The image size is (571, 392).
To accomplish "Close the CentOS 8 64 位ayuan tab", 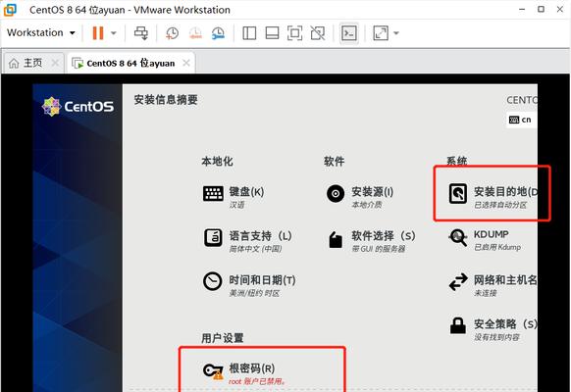I will [x=186, y=63].
